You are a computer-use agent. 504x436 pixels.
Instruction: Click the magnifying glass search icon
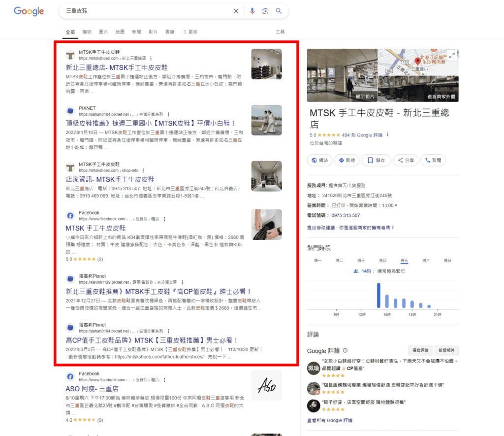point(279,11)
